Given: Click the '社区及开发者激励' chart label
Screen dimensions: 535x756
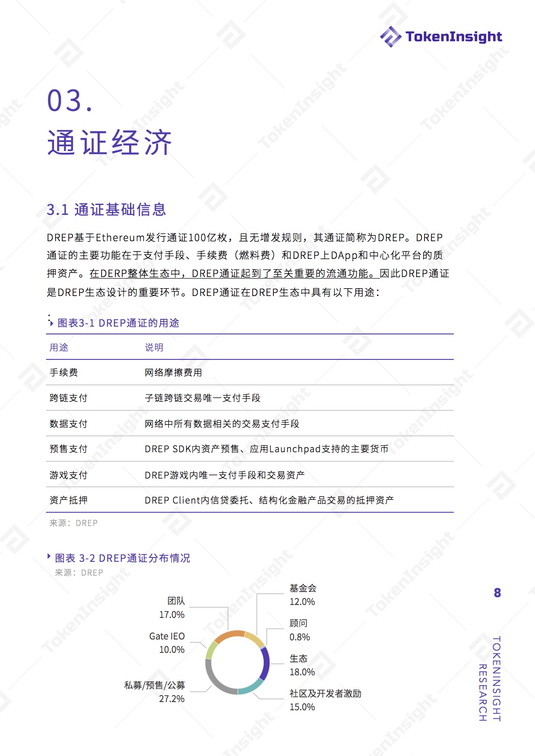Looking at the screenshot, I should coord(326,693).
